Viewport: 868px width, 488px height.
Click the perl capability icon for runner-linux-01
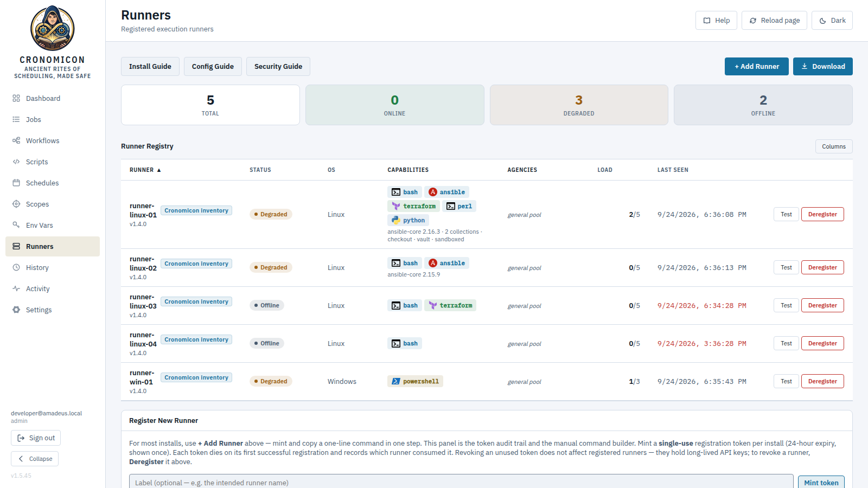point(451,206)
